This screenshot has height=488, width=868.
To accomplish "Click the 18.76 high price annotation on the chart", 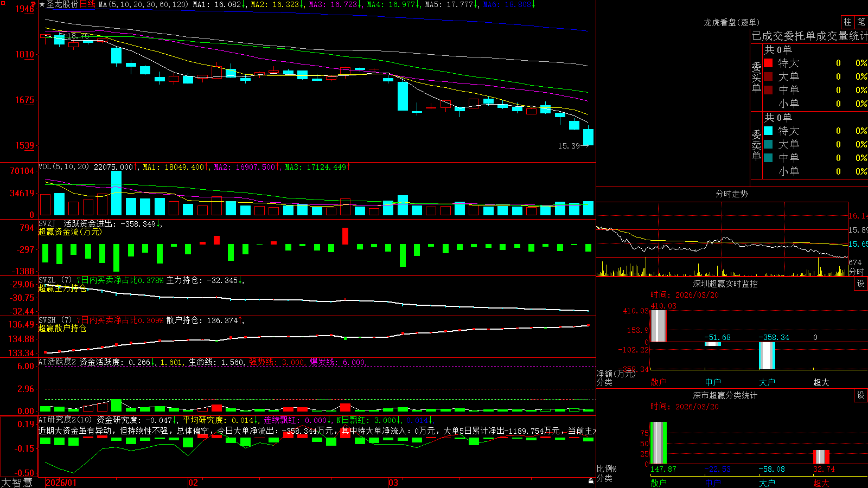I will click(x=78, y=36).
